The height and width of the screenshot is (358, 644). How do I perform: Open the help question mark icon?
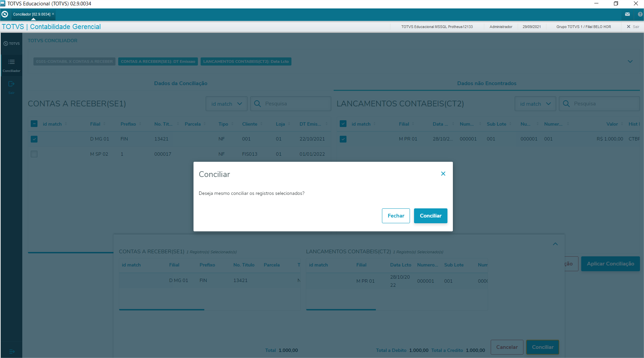pyautogui.click(x=640, y=14)
